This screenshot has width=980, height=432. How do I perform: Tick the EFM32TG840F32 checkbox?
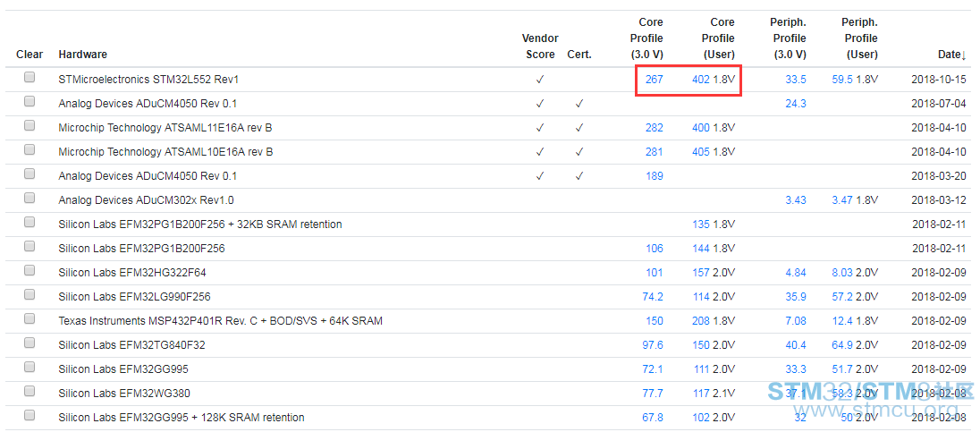30,343
